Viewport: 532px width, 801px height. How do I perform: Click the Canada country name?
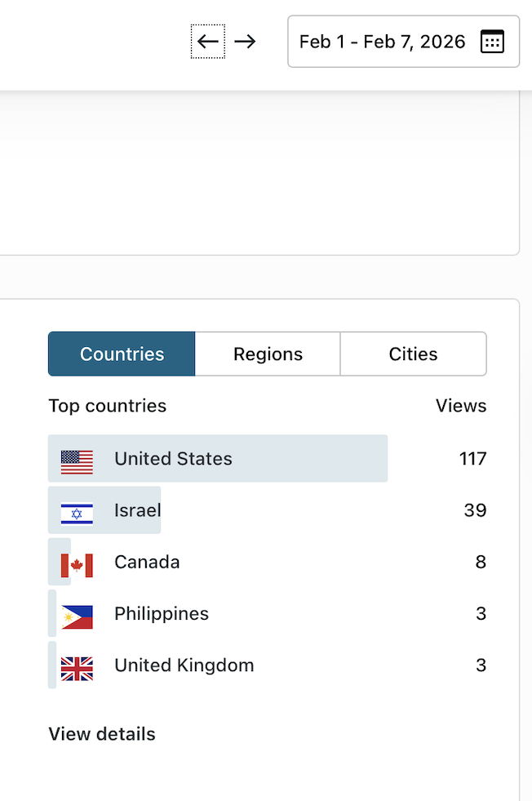pyautogui.click(x=147, y=562)
